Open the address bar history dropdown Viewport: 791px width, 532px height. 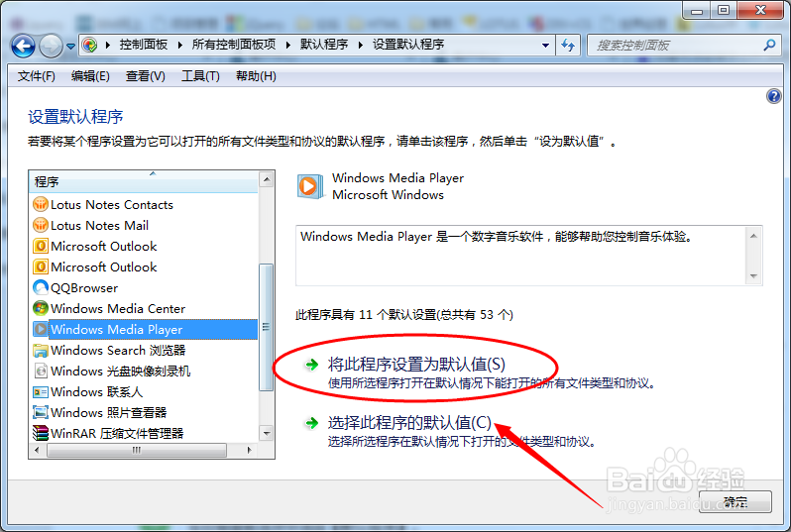click(545, 46)
